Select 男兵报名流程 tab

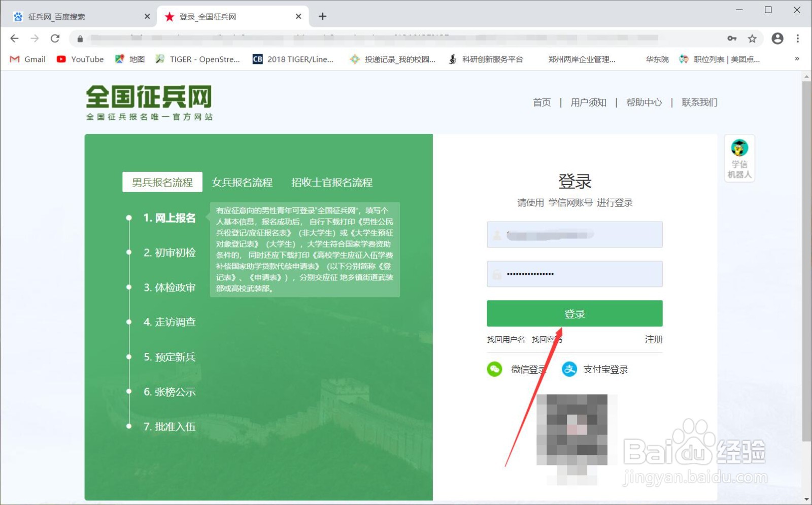162,182
